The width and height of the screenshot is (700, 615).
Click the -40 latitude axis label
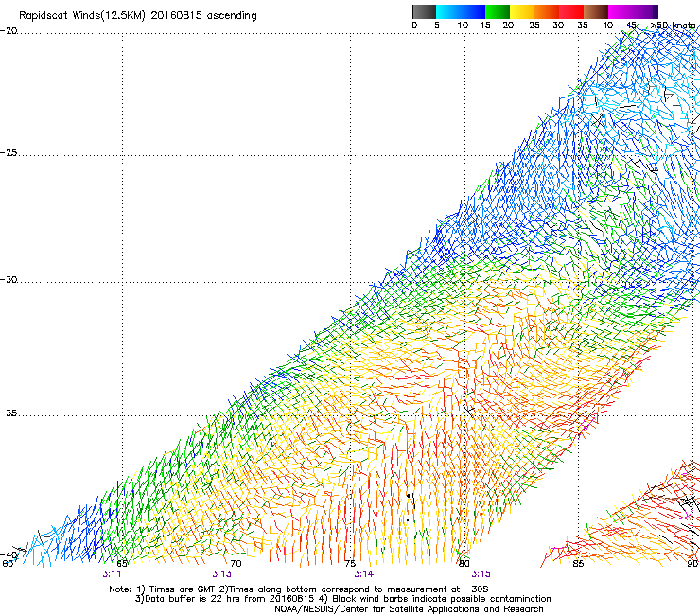tap(9, 555)
